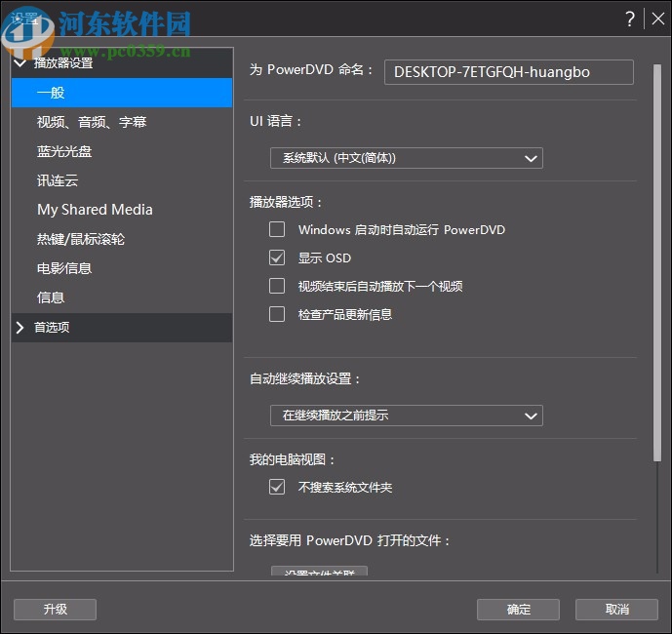Open the 讯连云 settings page

[122, 180]
